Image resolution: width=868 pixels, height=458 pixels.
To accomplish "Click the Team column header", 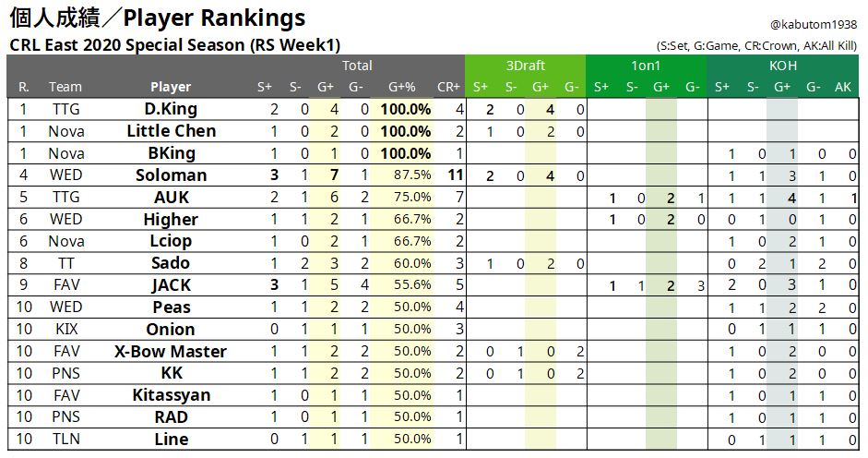I will (x=65, y=87).
